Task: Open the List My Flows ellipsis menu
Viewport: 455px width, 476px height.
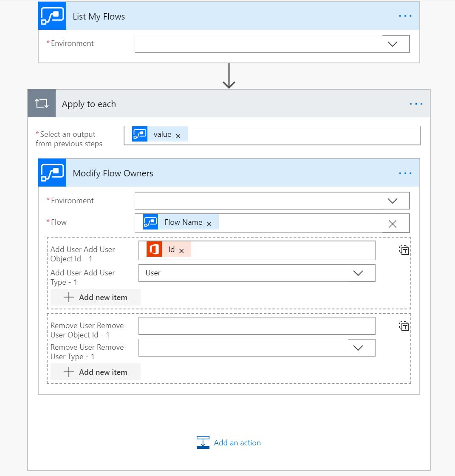Action: pos(405,16)
